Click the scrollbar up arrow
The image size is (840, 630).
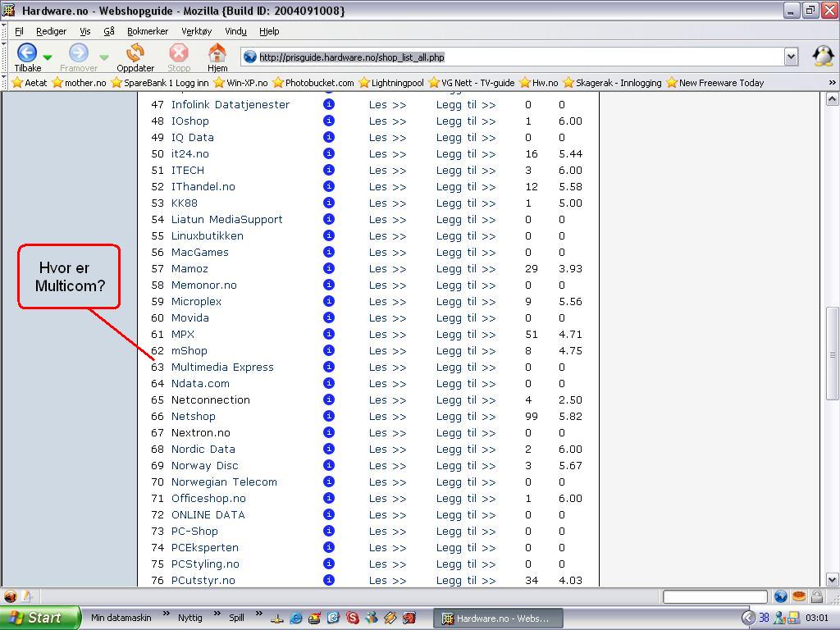click(x=832, y=99)
